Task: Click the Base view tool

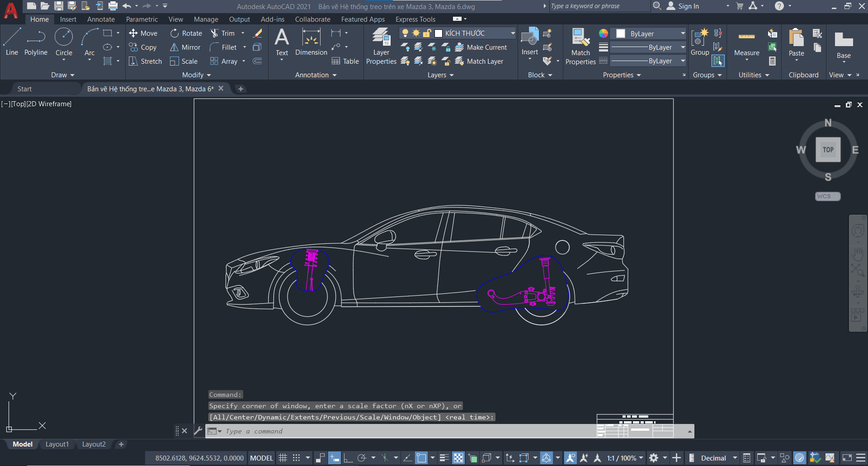Action: point(844,45)
